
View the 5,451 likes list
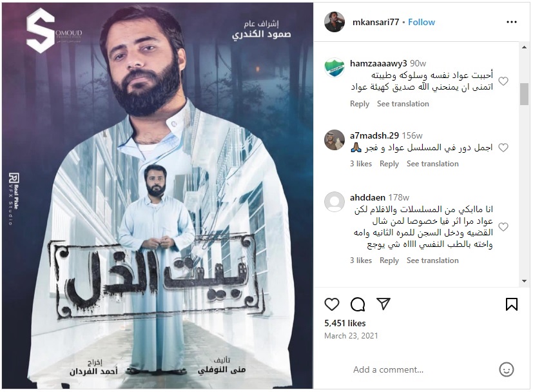click(345, 323)
